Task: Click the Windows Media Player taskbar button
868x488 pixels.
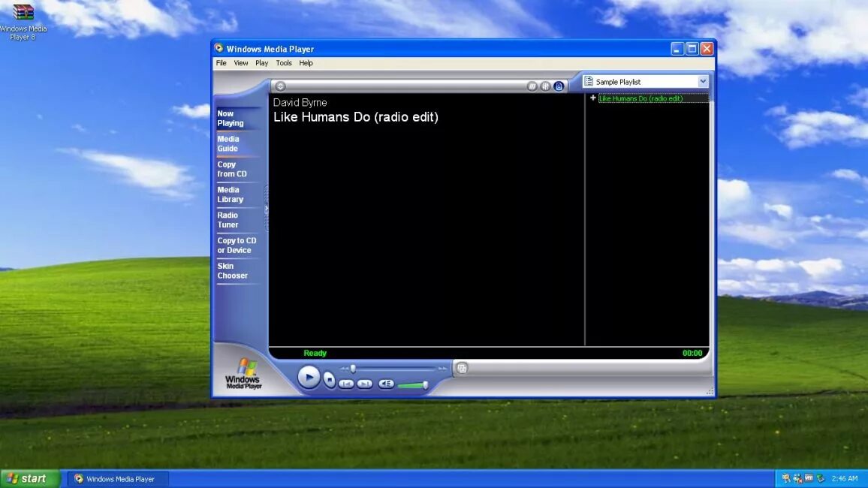Action: (x=117, y=479)
